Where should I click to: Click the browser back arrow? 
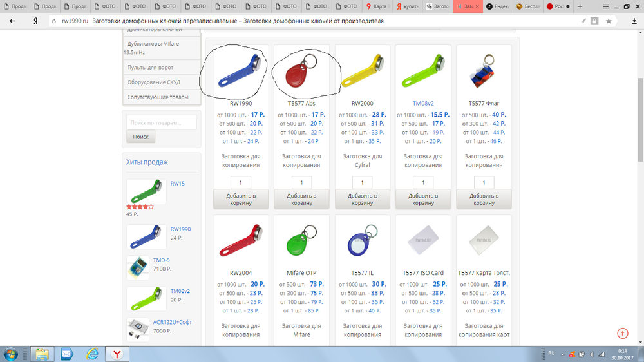pyautogui.click(x=12, y=21)
